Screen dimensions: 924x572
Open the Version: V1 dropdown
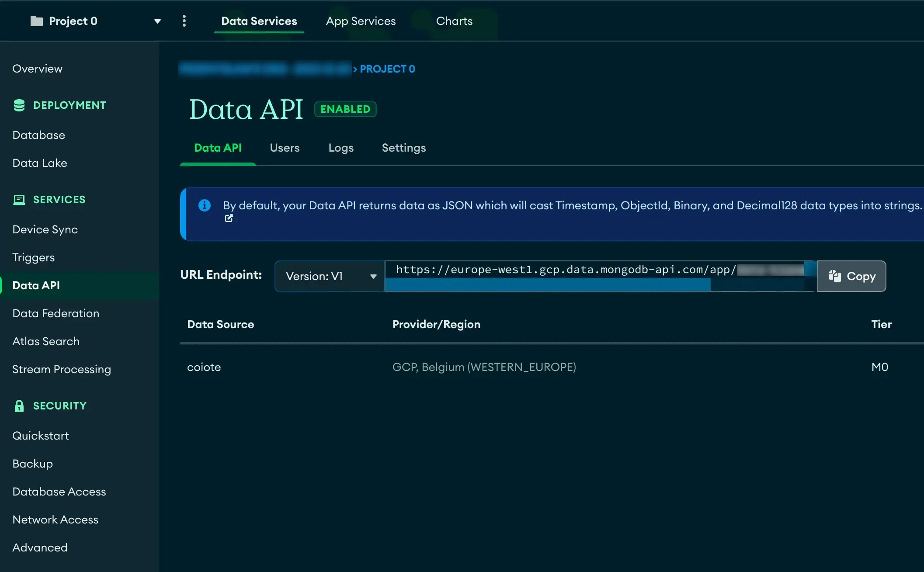(x=330, y=276)
